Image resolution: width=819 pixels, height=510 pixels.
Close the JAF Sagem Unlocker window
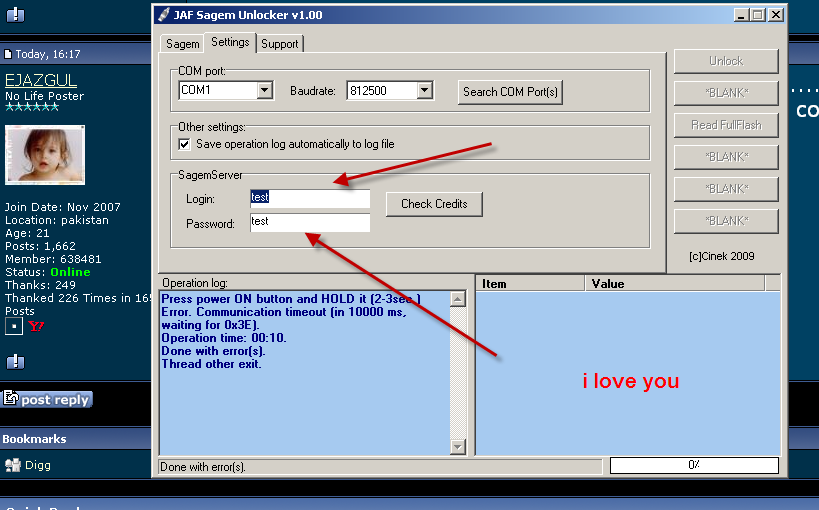pyautogui.click(x=776, y=15)
